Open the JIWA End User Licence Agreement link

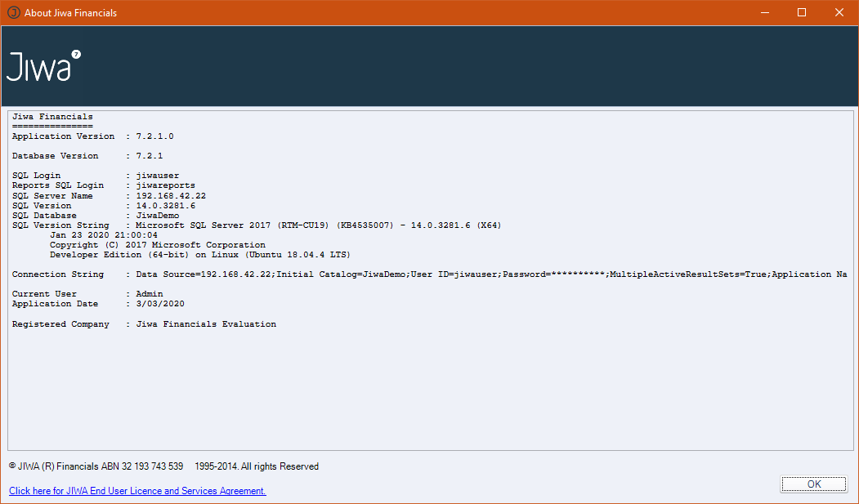(137, 491)
